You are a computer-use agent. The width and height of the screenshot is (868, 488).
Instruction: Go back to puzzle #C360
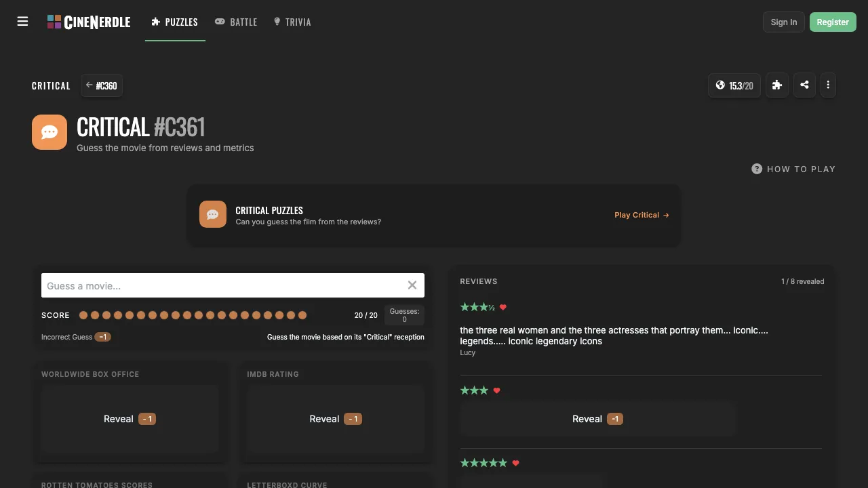point(102,85)
